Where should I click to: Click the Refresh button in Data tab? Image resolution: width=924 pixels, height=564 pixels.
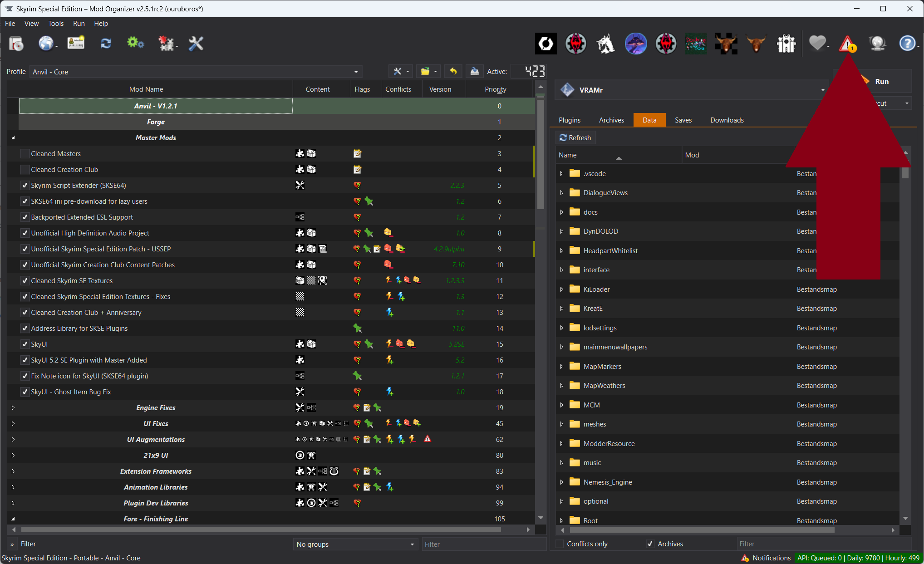tap(575, 138)
